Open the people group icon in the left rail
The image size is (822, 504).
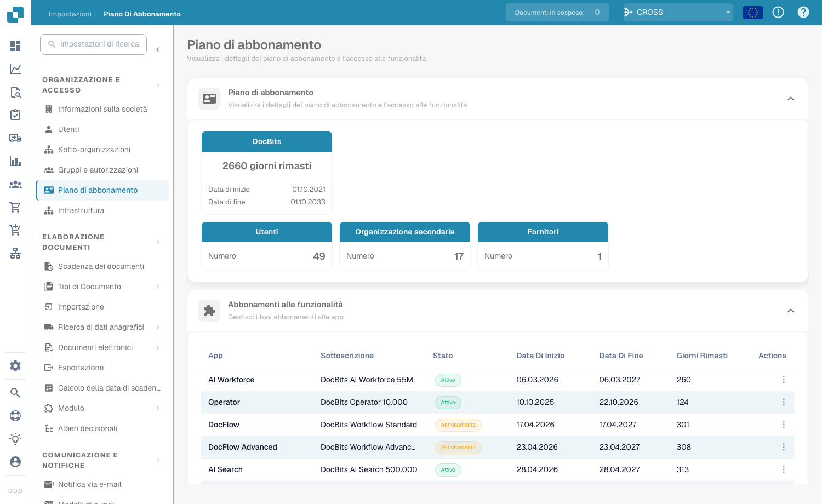click(x=15, y=184)
